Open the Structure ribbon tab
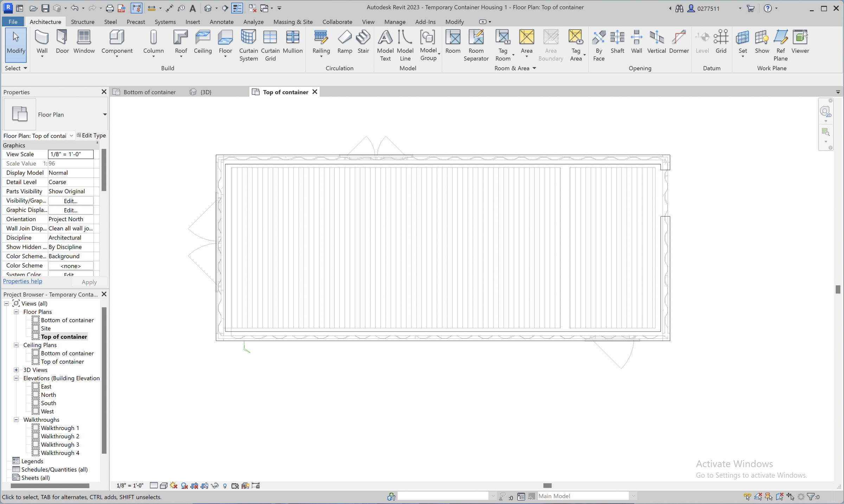The image size is (844, 504). coord(83,22)
